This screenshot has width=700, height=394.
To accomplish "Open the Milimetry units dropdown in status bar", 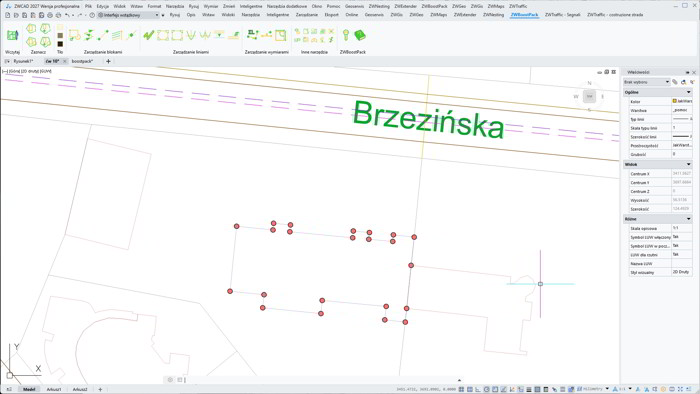I will coord(607,389).
